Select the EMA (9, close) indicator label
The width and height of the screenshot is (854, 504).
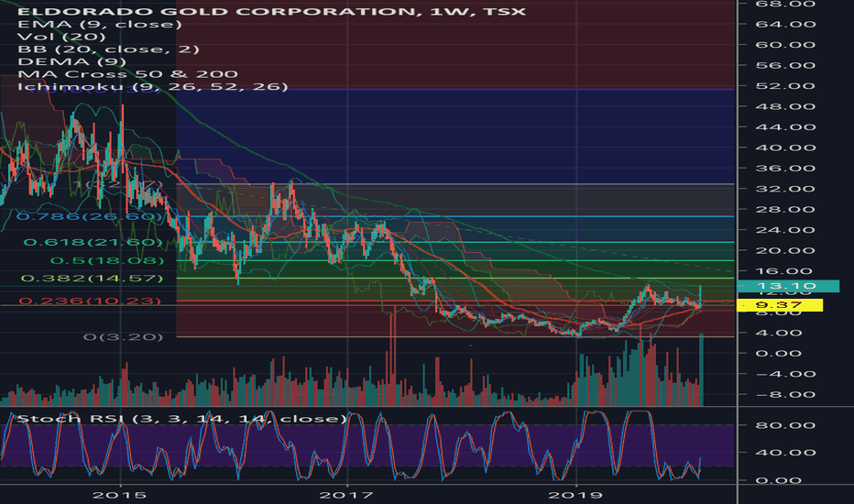pos(100,24)
